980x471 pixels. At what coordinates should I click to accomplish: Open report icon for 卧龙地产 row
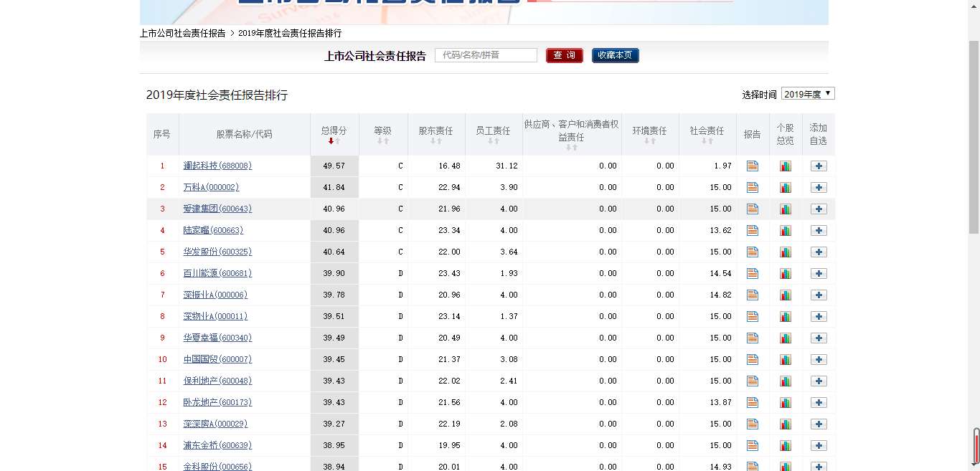click(752, 402)
